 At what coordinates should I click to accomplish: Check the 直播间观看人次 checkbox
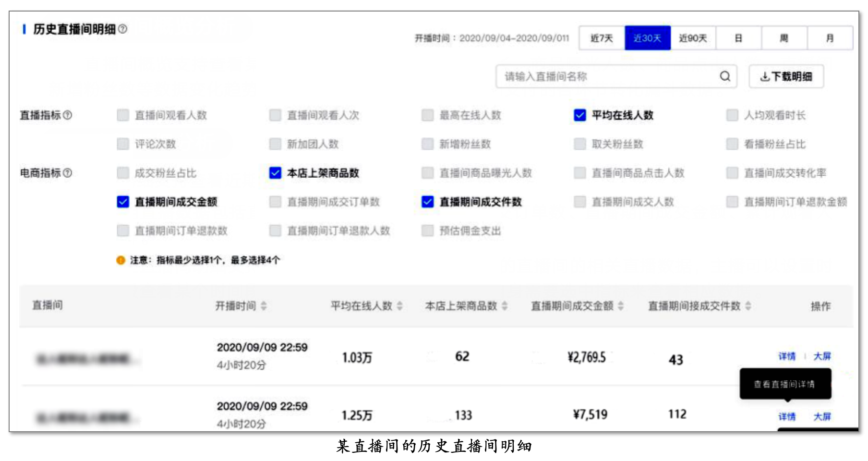tap(275, 115)
